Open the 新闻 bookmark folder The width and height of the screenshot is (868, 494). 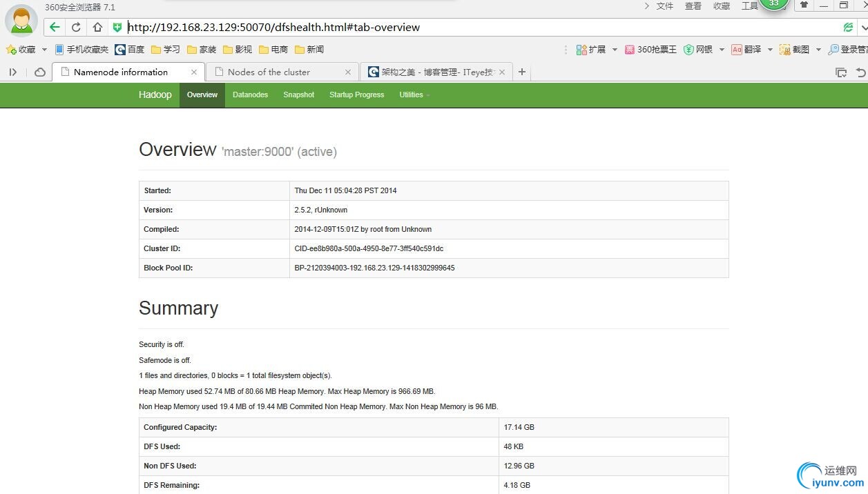coord(309,50)
